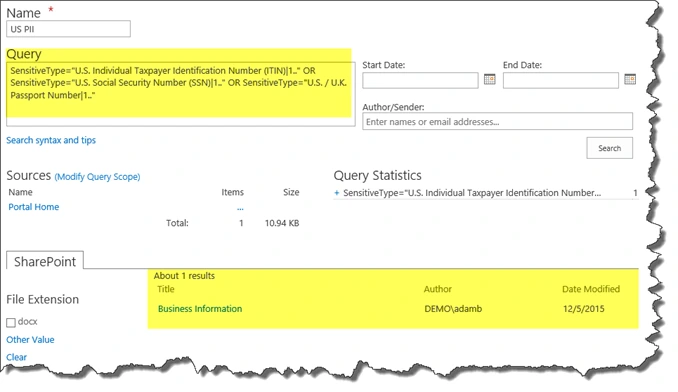Select the 10.94 KB total size
Image resolution: width=678 pixels, height=392 pixels.
point(282,223)
